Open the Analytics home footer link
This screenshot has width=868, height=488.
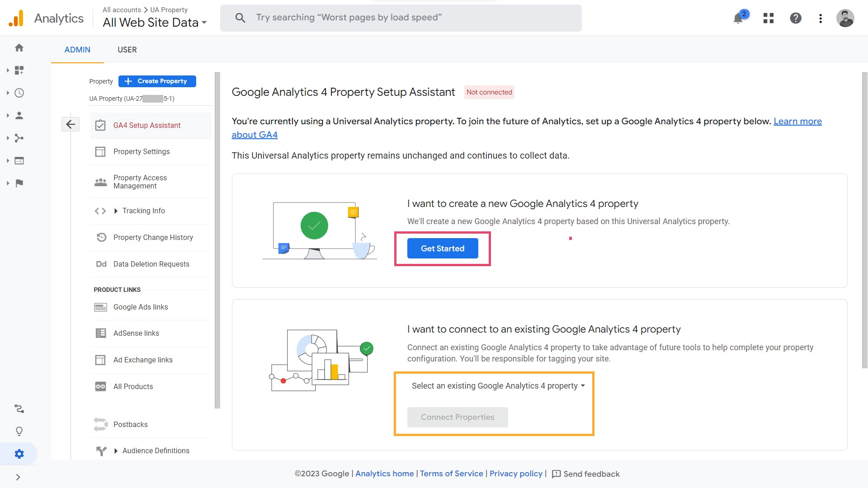[384, 474]
